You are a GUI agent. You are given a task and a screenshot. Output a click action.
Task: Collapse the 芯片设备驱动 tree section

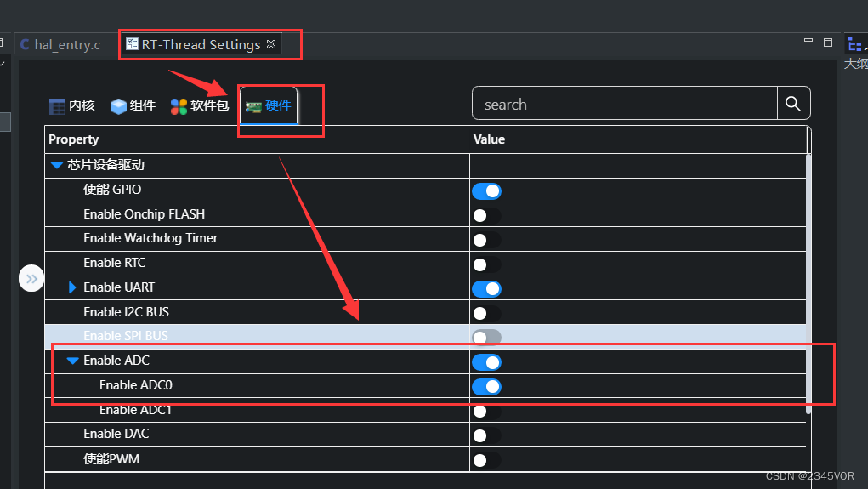pos(57,165)
